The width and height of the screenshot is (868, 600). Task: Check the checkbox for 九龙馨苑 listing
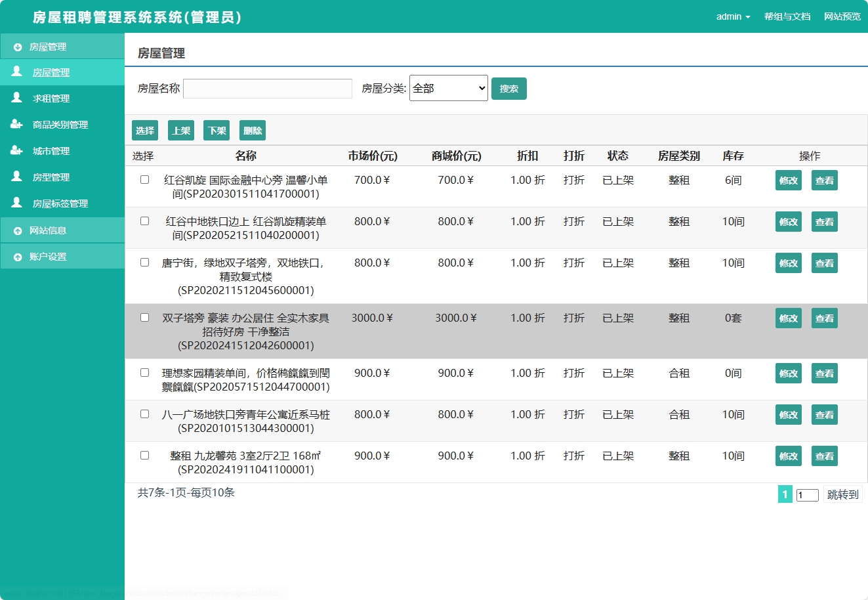[144, 455]
